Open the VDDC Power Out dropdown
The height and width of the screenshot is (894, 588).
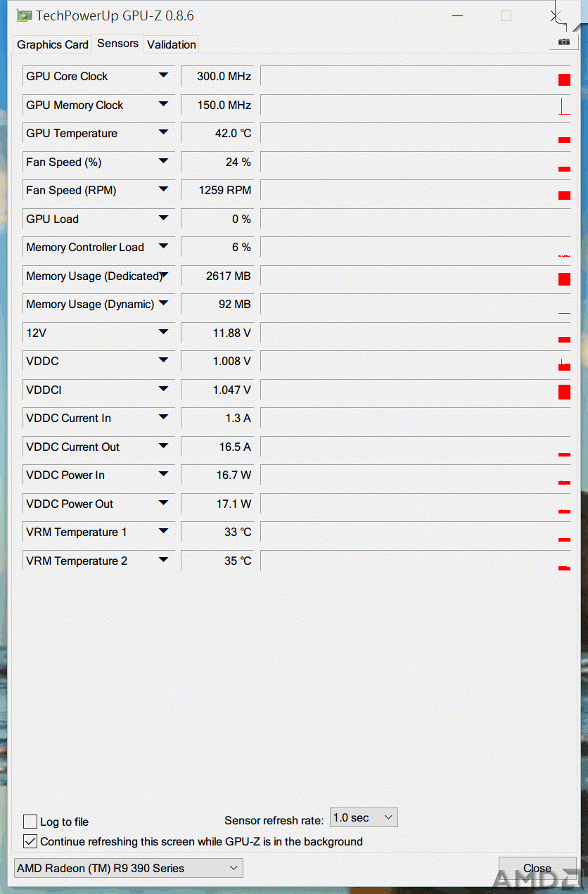point(163,503)
